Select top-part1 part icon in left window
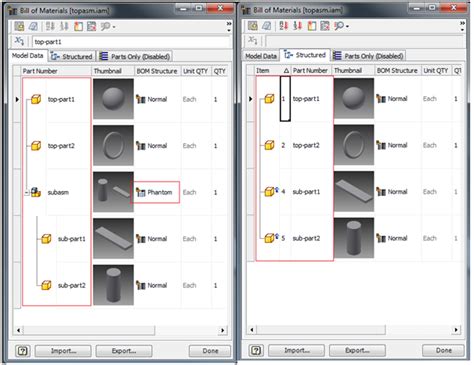 tap(36, 99)
